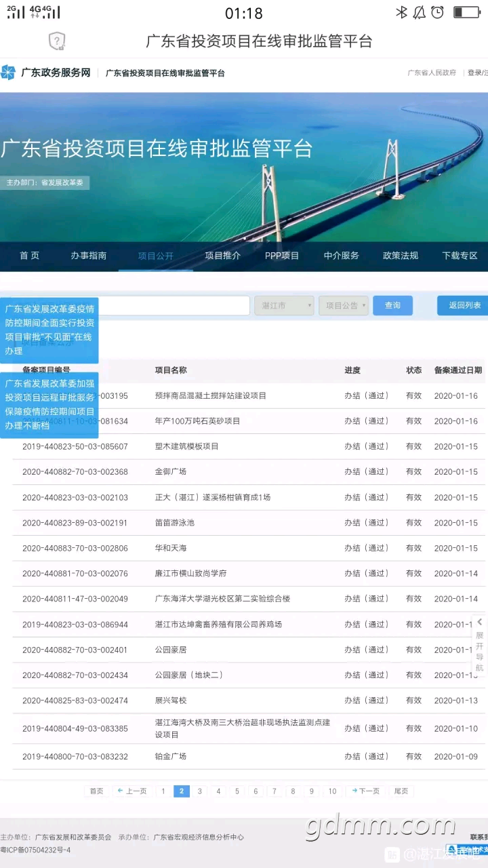Screen dimensions: 488x868
Task: Open project 铂金广场
Action: [x=171, y=756]
